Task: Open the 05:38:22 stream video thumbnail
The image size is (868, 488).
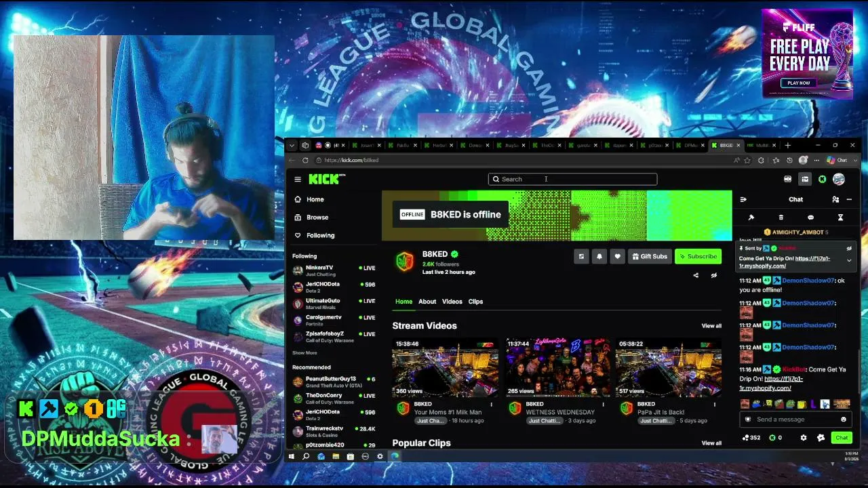Action: (x=669, y=368)
